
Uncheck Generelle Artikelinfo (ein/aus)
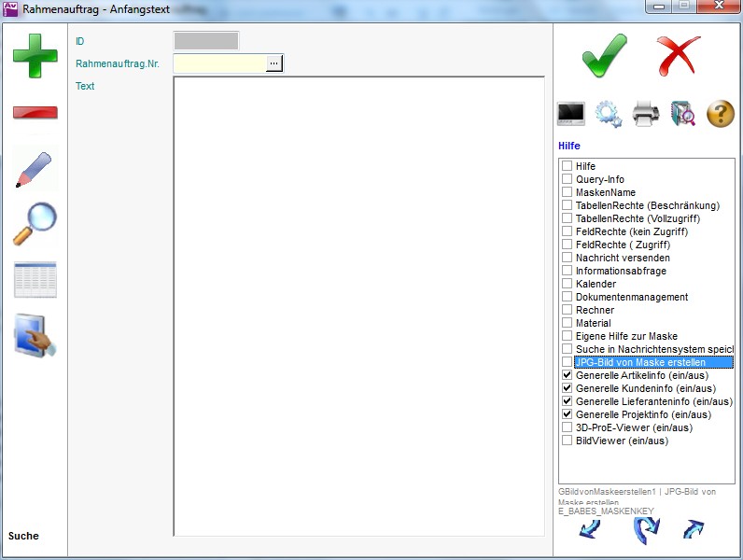click(567, 375)
